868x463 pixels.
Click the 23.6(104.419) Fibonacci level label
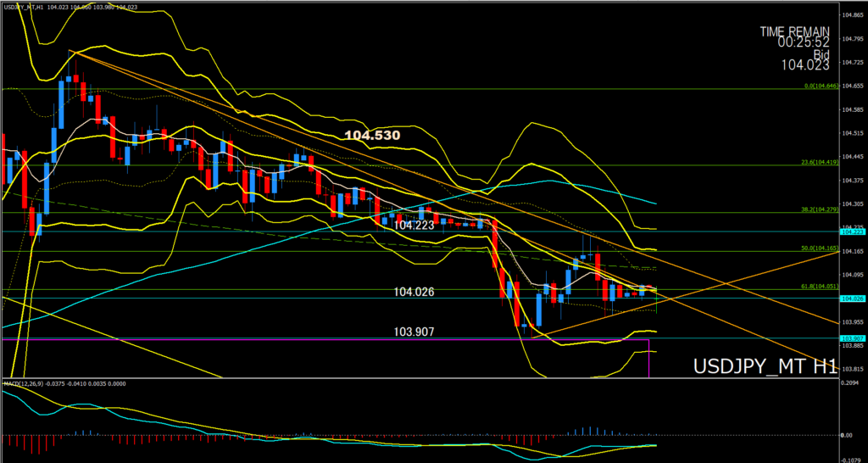coord(821,162)
